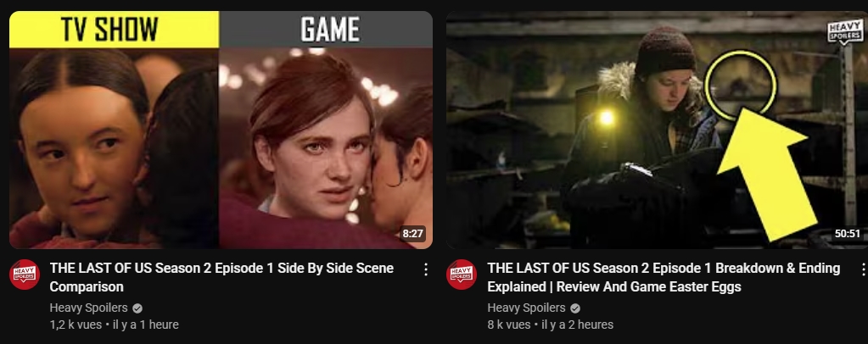The width and height of the screenshot is (868, 344).
Task: Open more options for Side By Side video
Action: pyautogui.click(x=426, y=269)
